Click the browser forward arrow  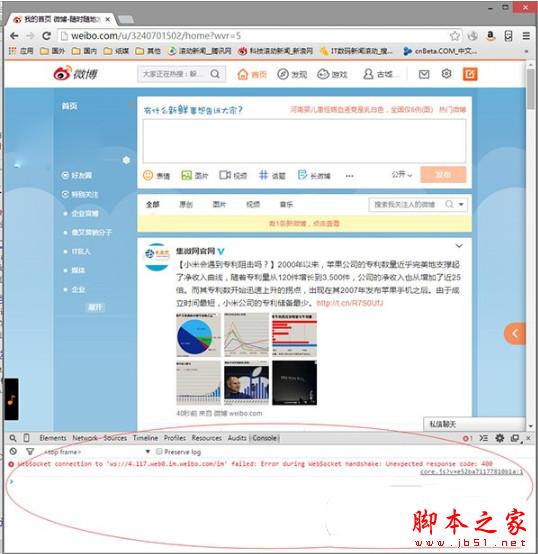30,36
